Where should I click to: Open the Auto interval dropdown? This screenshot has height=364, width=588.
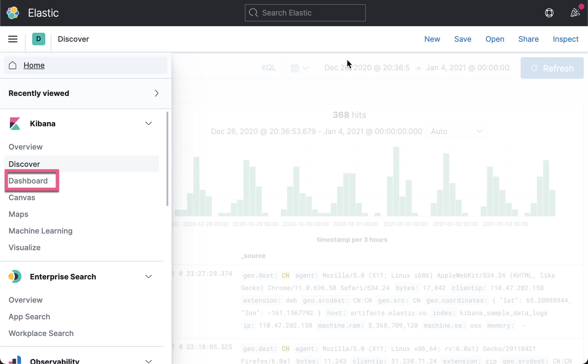pos(457,131)
